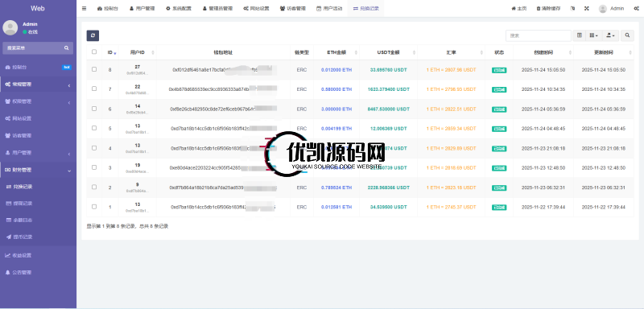Image resolution: width=644 pixels, height=309 pixels.
Task: Click the 3.000000 ETH amount in row 6
Action: (336, 109)
